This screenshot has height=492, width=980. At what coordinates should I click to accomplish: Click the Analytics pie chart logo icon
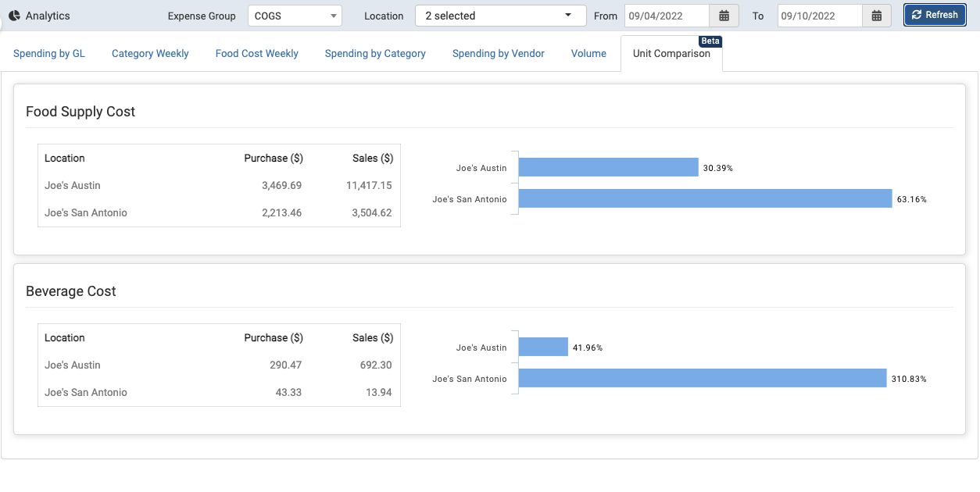[x=13, y=15]
